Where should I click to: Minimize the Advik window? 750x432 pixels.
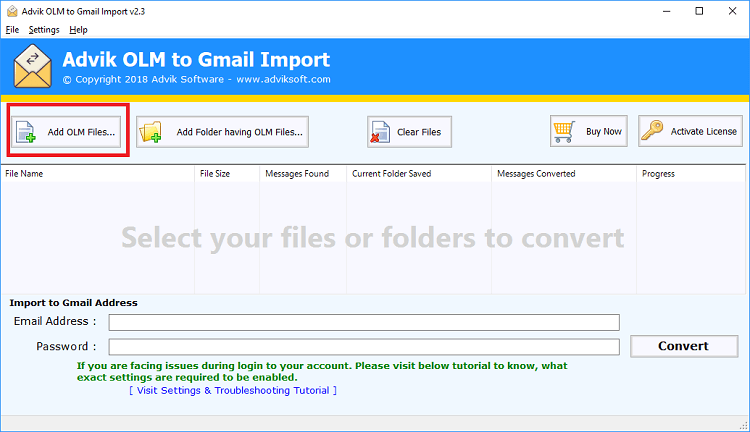(x=666, y=11)
